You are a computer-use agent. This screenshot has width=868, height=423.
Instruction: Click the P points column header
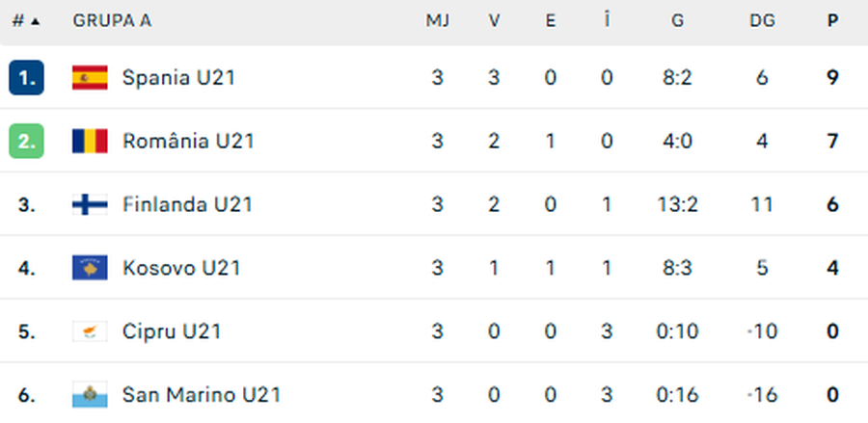coord(832,21)
